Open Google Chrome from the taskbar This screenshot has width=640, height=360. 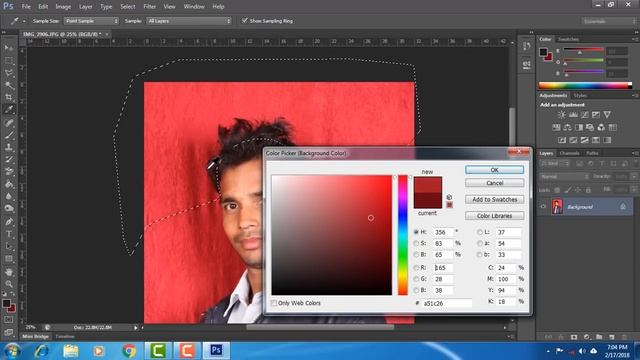pos(129,351)
